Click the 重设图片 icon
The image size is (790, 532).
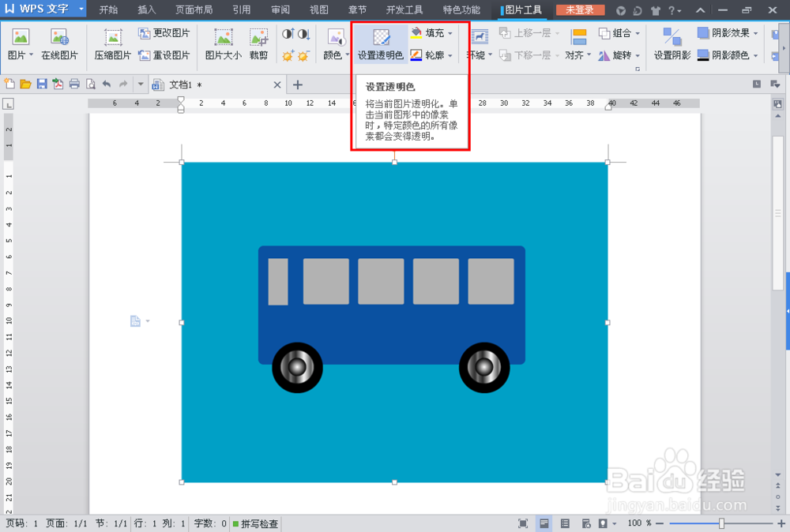click(164, 54)
